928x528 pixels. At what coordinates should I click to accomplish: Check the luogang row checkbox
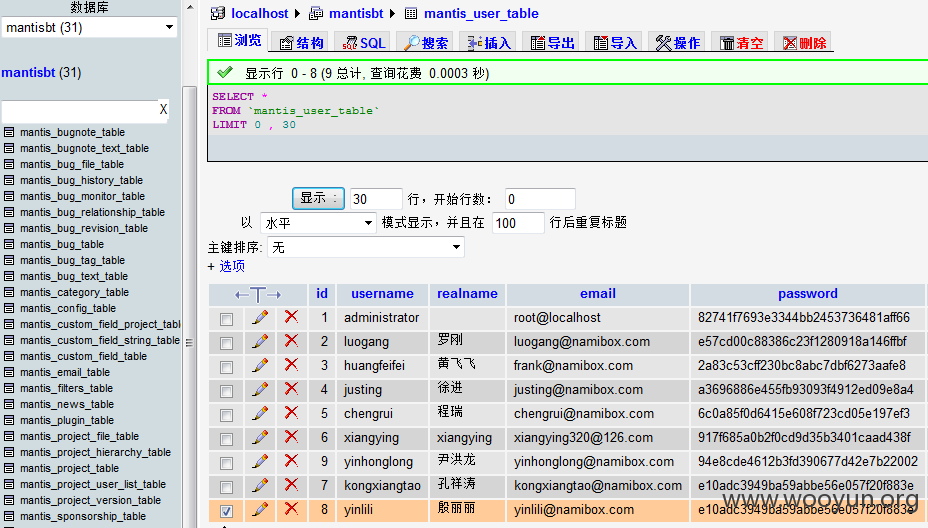pyautogui.click(x=226, y=343)
